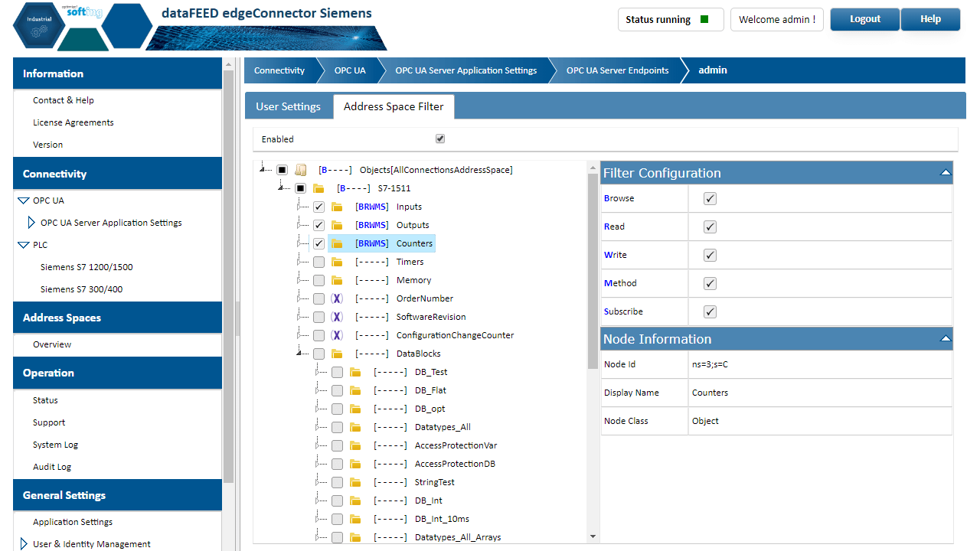Open OPC UA Server Endpoints from the breadcrumb

tap(616, 70)
